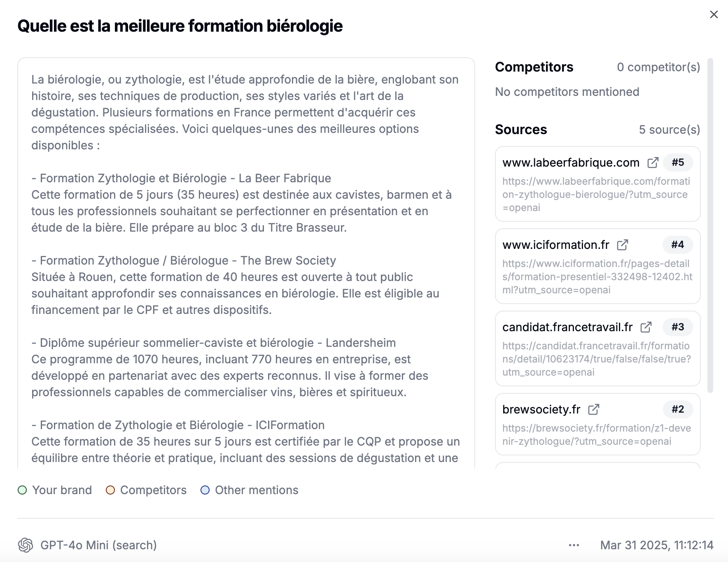The image size is (728, 562).
Task: Click the Sources section heading
Action: point(521,130)
